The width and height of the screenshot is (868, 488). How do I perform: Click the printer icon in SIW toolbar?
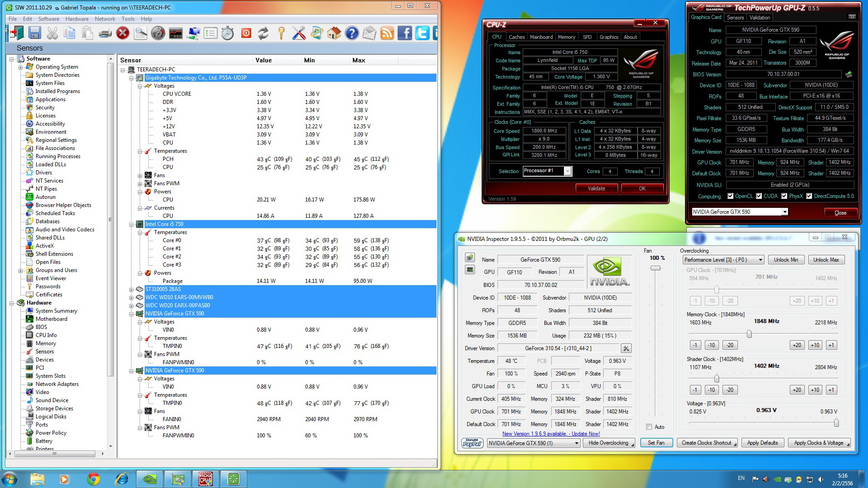pos(105,33)
